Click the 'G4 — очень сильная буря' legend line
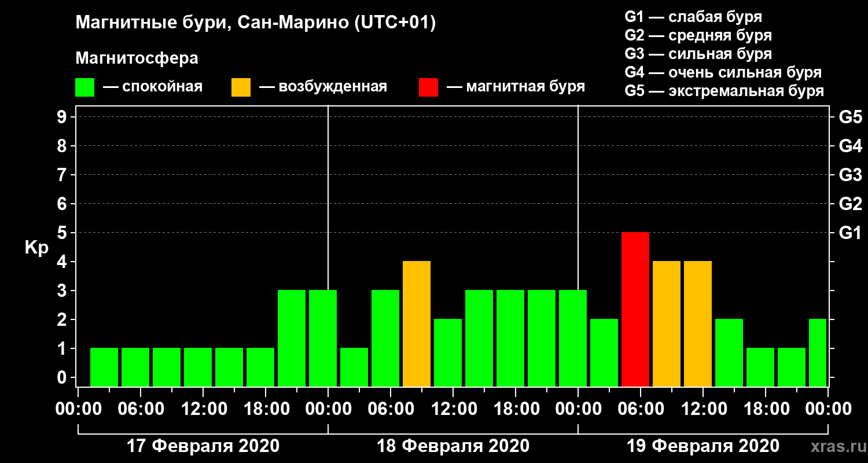The width and height of the screenshot is (868, 463). pos(723,72)
